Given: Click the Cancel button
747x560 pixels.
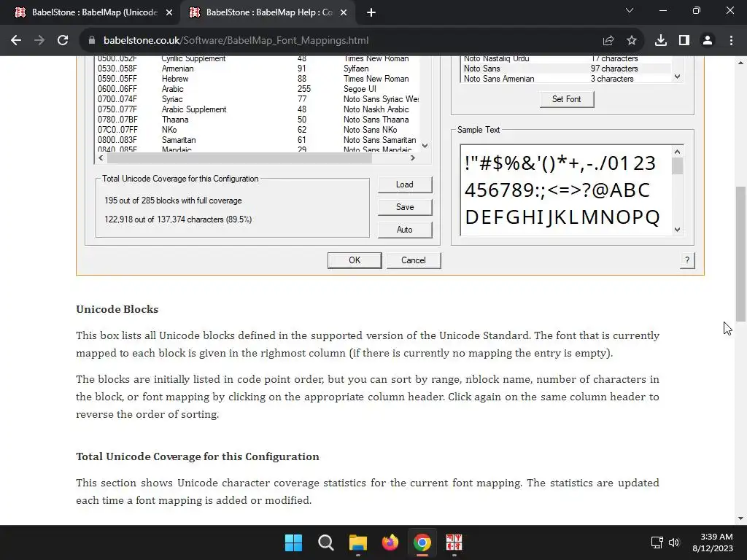Looking at the screenshot, I should 414,260.
